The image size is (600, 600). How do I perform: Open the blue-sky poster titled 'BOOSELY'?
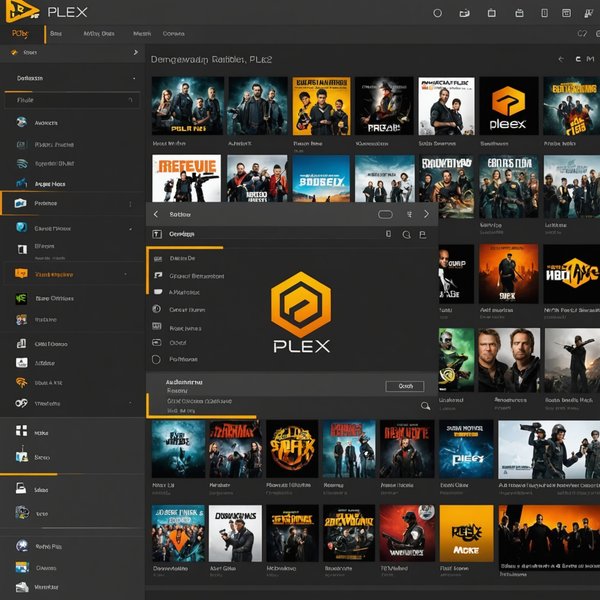[x=321, y=178]
